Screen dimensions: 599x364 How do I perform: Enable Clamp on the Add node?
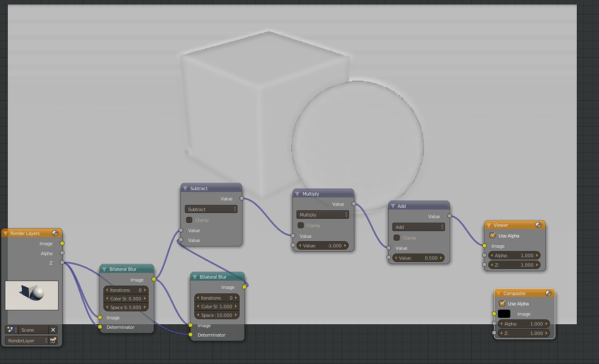pos(397,238)
